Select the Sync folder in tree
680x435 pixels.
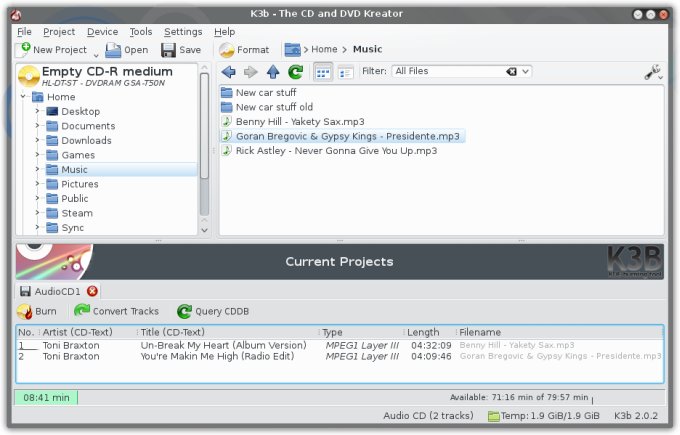click(65, 228)
